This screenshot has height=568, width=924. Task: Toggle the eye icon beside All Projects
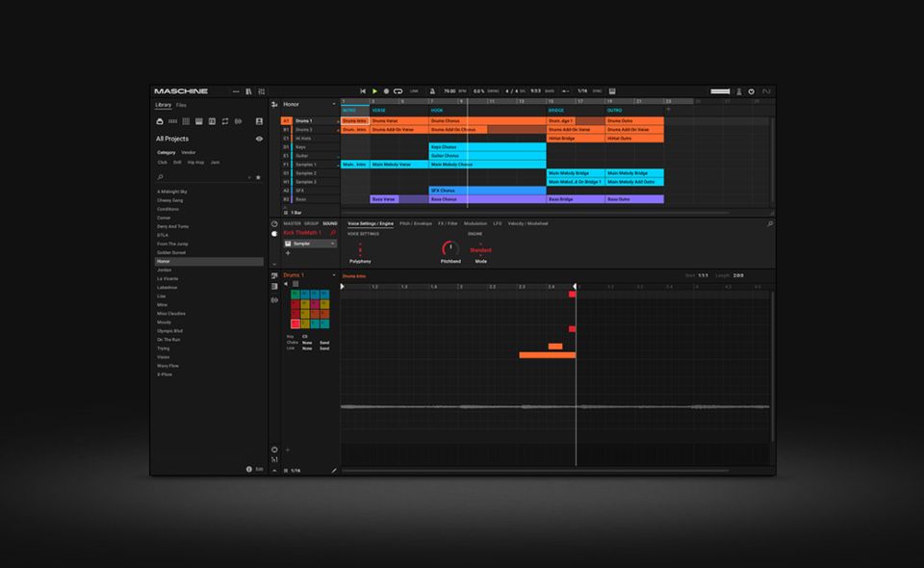pos(259,139)
